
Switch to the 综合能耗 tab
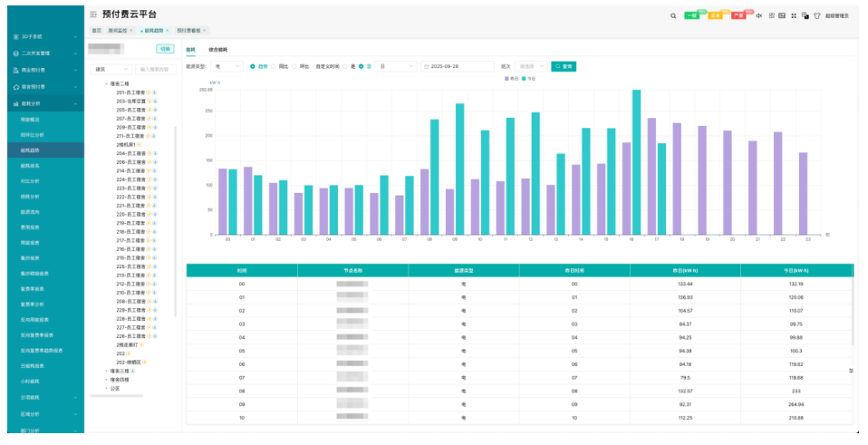[217, 49]
